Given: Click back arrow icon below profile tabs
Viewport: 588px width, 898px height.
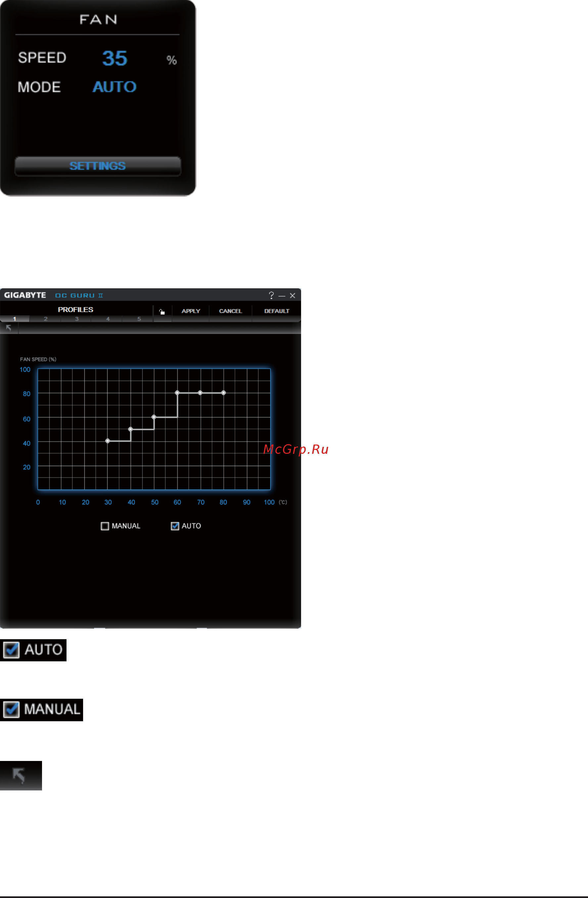Looking at the screenshot, I should (x=9, y=328).
